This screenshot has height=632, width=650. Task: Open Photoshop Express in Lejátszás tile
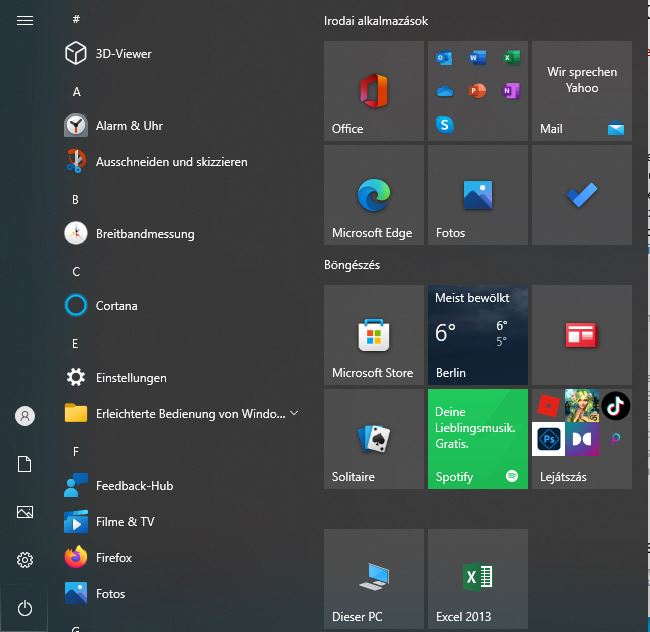pyautogui.click(x=548, y=439)
